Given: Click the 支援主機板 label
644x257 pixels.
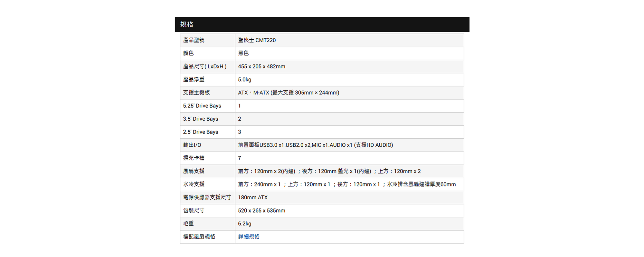Looking at the screenshot, I should tap(196, 93).
